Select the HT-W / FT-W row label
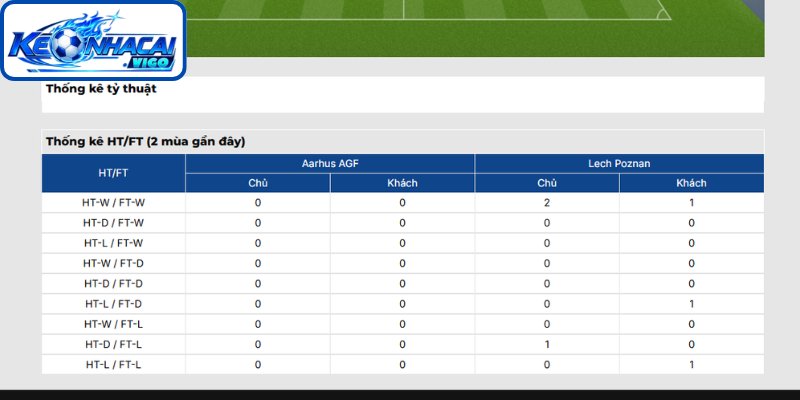Screen dimensions: 800x400 point(113,203)
